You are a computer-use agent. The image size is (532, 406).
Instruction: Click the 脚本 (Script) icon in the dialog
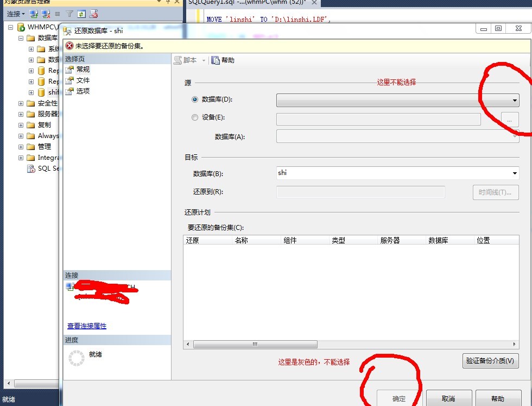click(179, 60)
